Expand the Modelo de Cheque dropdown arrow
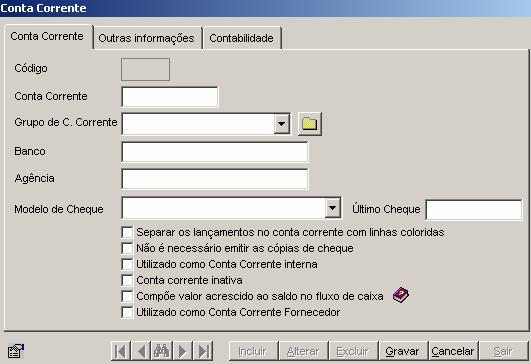This screenshot has height=364, width=531. click(x=333, y=208)
